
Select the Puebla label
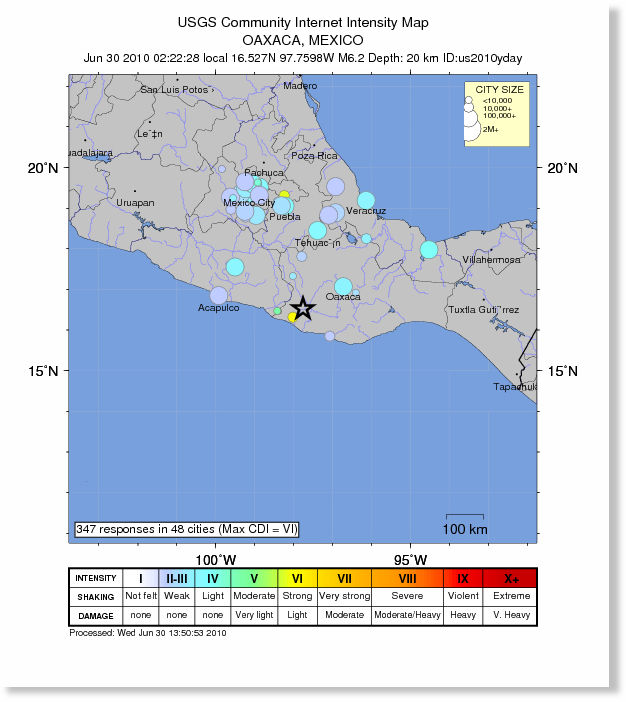coord(285,217)
